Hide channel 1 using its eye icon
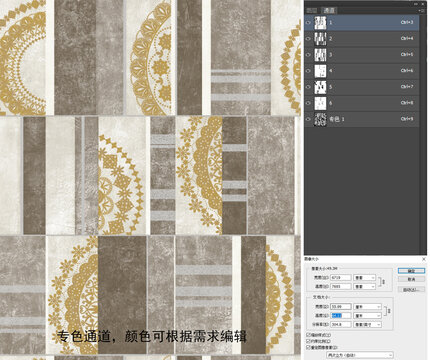Screen dimensions: 430x360 308,23
